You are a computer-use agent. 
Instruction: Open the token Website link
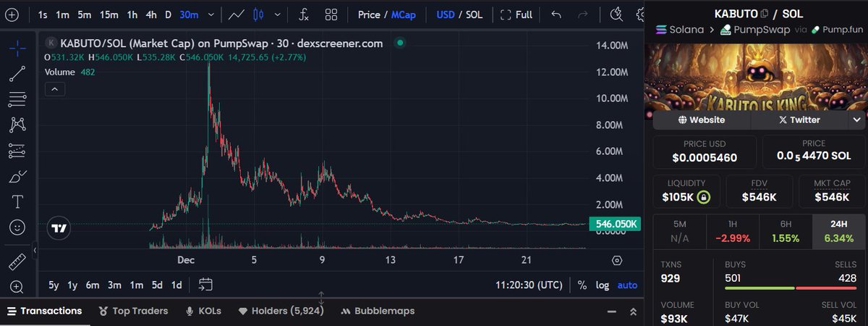(x=702, y=120)
